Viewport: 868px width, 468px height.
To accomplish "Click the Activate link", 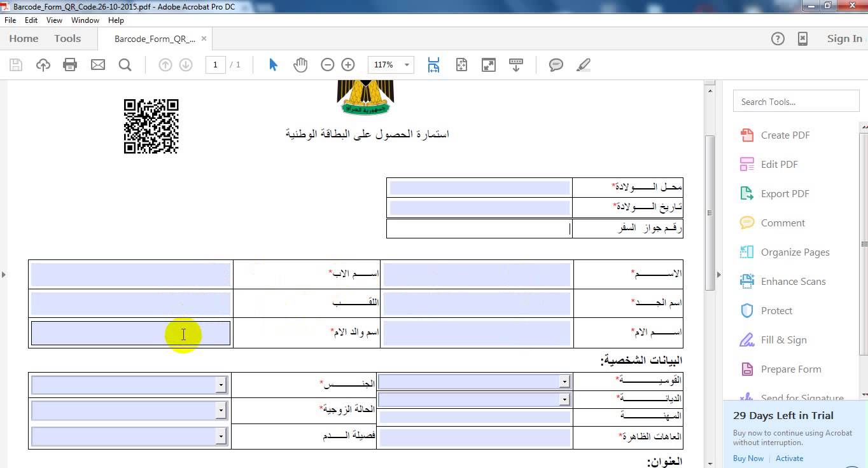I will (x=789, y=458).
